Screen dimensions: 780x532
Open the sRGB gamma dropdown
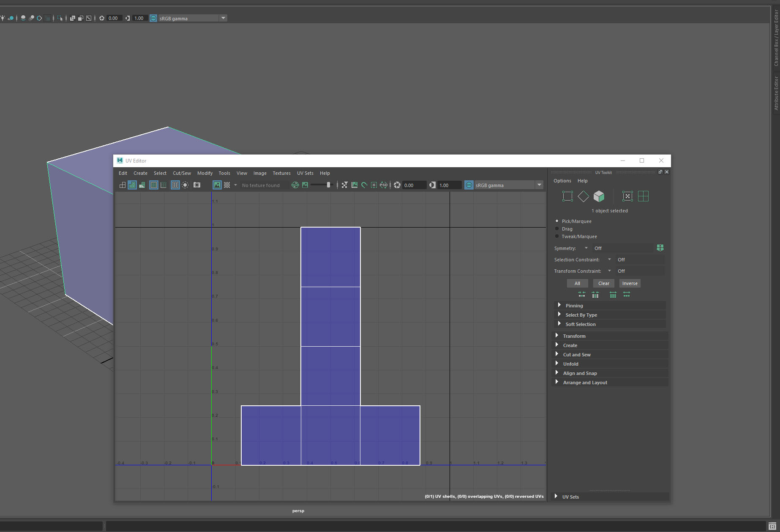(539, 185)
